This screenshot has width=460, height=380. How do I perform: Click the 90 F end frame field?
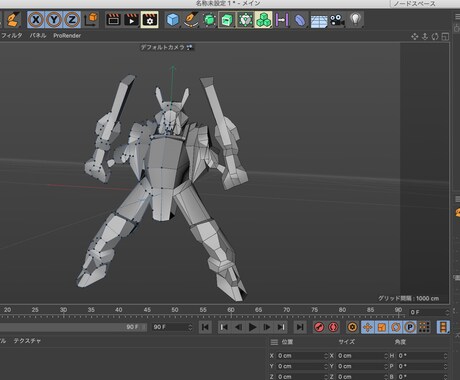tap(172, 327)
